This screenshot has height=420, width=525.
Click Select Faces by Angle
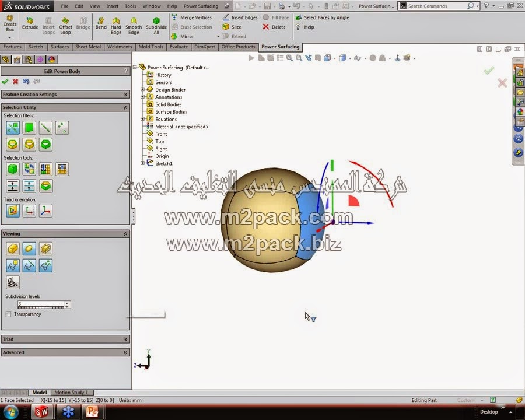pyautogui.click(x=322, y=17)
